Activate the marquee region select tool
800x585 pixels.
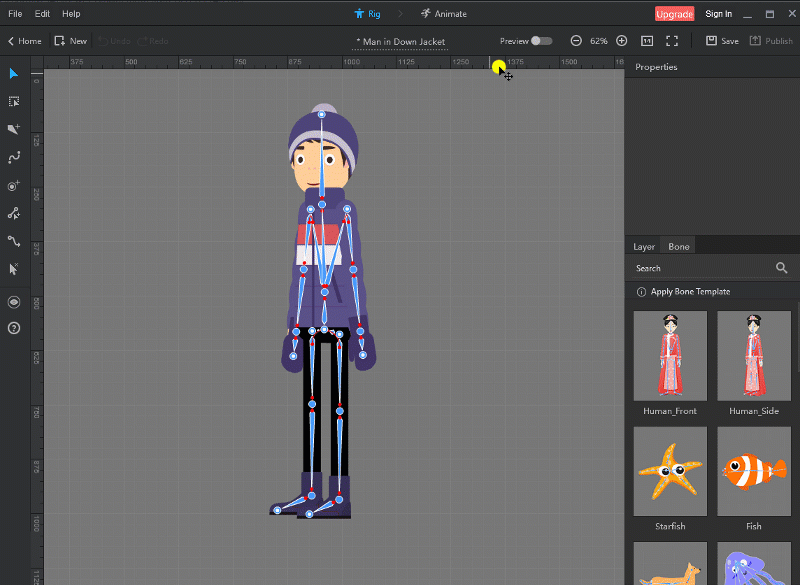coord(14,101)
